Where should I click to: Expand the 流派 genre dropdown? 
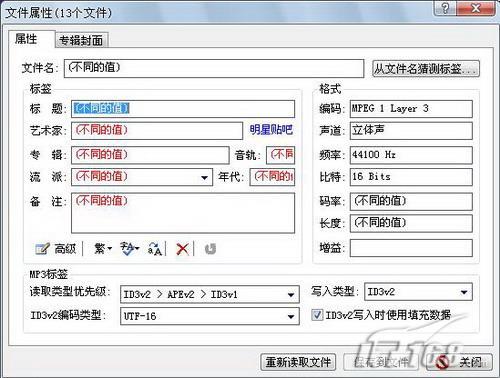205,177
